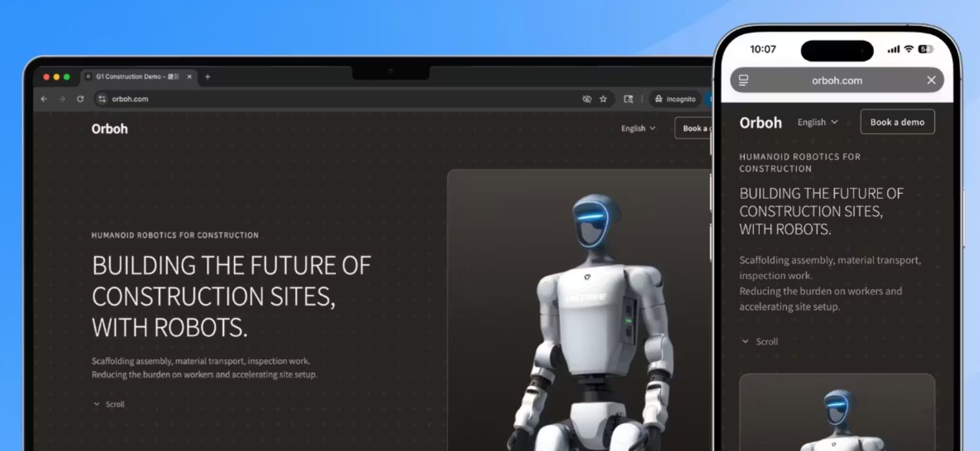Click the desktop headline BUILDING THE FUTURE OF
980x451 pixels.
231,266
